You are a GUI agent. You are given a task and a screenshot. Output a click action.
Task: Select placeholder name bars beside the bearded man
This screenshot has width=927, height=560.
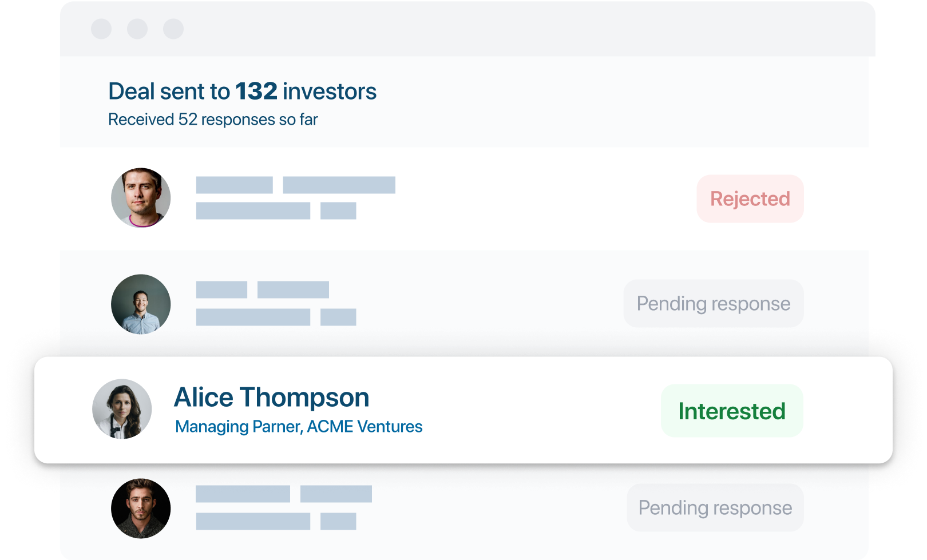coord(283,494)
